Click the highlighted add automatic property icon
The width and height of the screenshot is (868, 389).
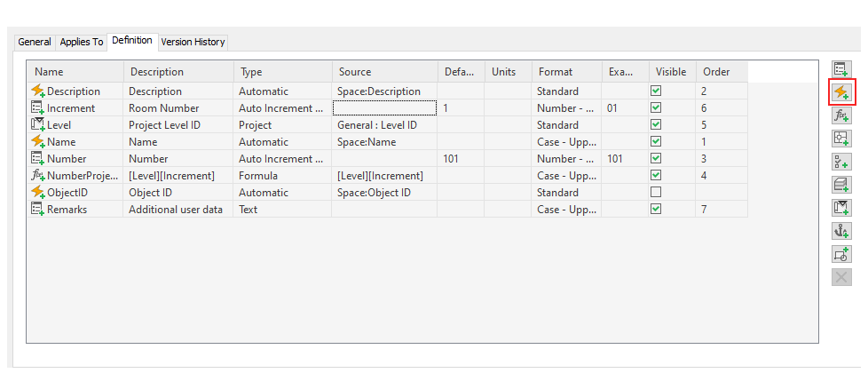coord(841,91)
